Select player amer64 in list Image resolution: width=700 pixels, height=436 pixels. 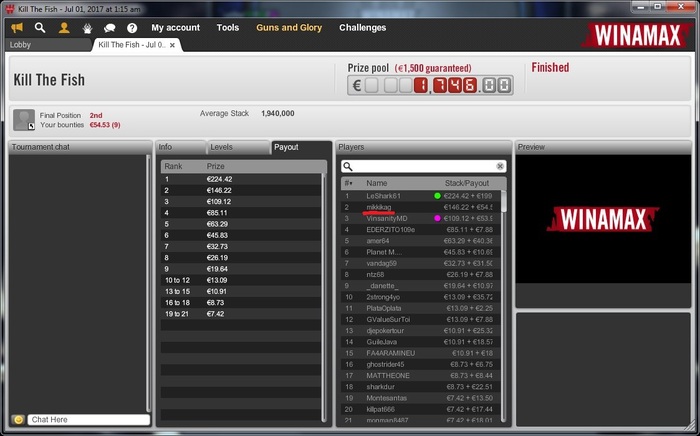click(421, 241)
